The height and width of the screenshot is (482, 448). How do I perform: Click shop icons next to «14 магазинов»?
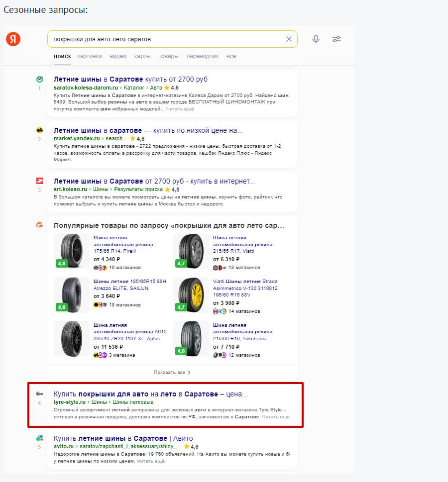[x=220, y=311]
